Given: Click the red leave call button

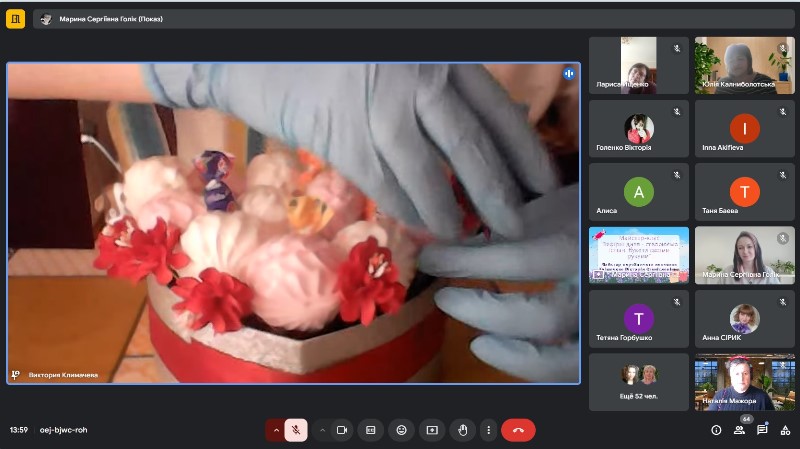Looking at the screenshot, I should pyautogui.click(x=518, y=430).
